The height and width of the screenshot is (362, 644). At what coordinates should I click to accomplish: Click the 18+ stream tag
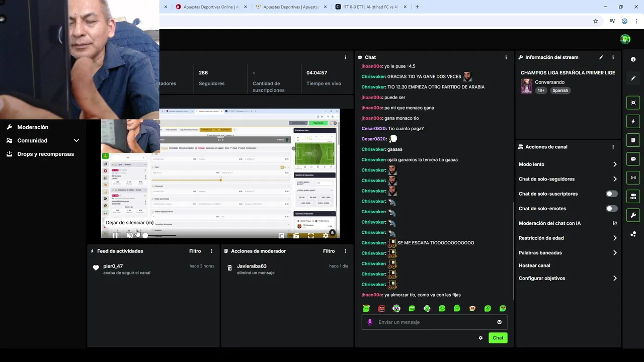click(541, 90)
